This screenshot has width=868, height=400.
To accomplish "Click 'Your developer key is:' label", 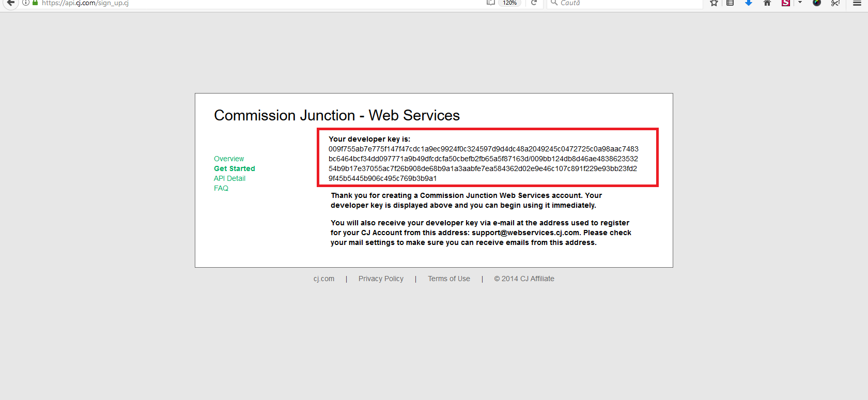I will pyautogui.click(x=369, y=139).
